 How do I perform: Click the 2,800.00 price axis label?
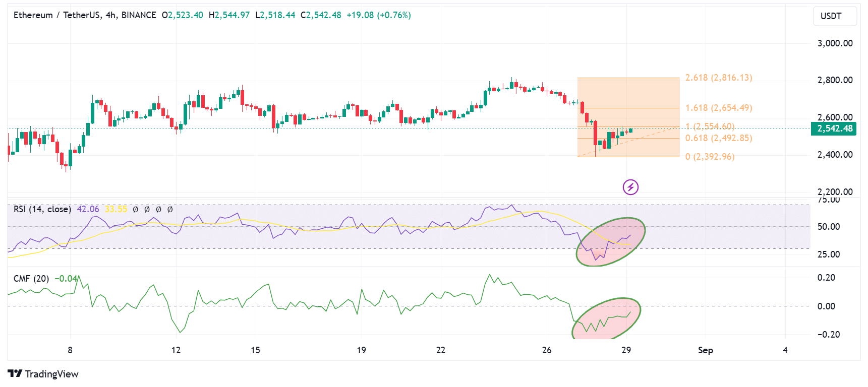pos(835,80)
